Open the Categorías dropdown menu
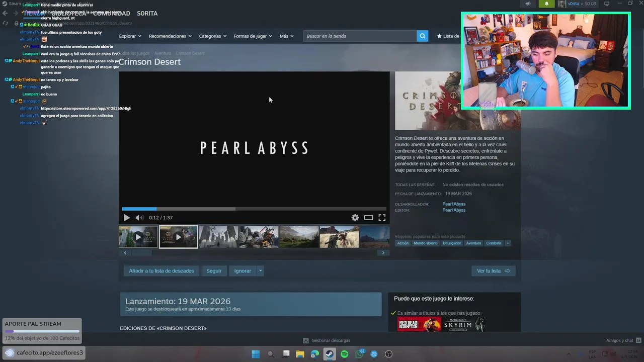The image size is (644, 362). 213,36
